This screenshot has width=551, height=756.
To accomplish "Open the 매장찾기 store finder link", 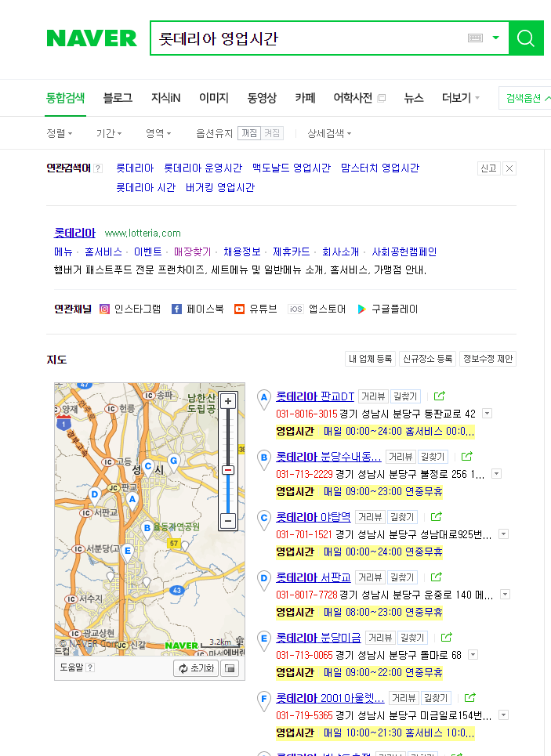I will pos(192,251).
